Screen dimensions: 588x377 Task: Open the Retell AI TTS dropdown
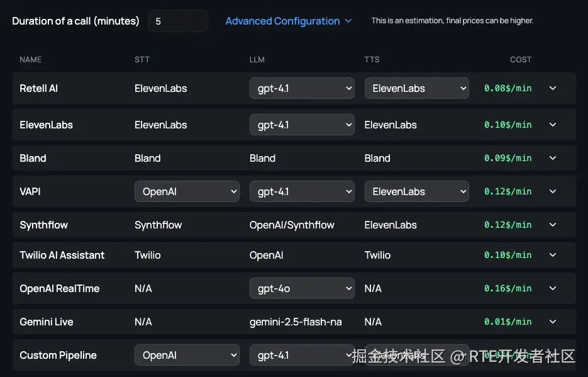(x=416, y=88)
